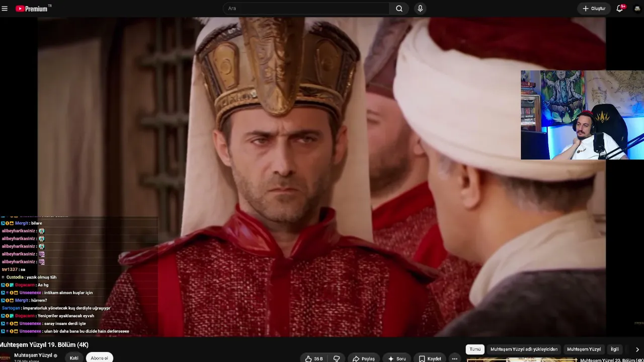Click the video title Muhteşem Yüzyıl 19. Bölüm
This screenshot has width=644, height=362.
click(x=44, y=345)
